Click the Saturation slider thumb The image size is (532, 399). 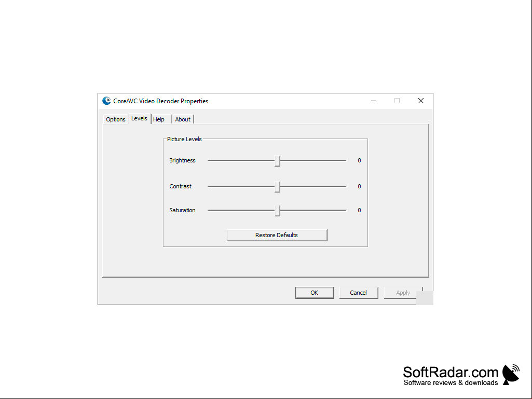tap(278, 210)
